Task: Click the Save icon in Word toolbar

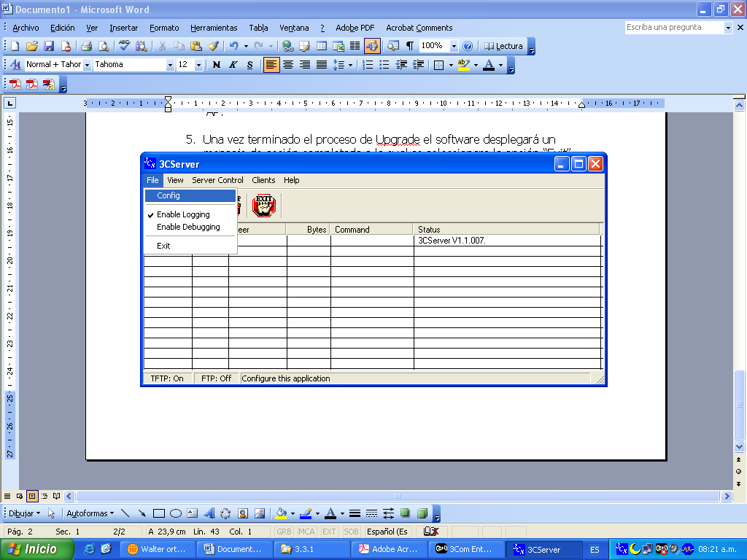Action: [49, 46]
